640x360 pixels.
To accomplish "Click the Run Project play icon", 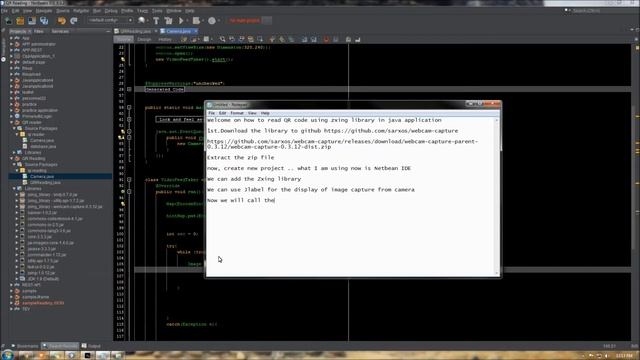I will click(x=181, y=20).
